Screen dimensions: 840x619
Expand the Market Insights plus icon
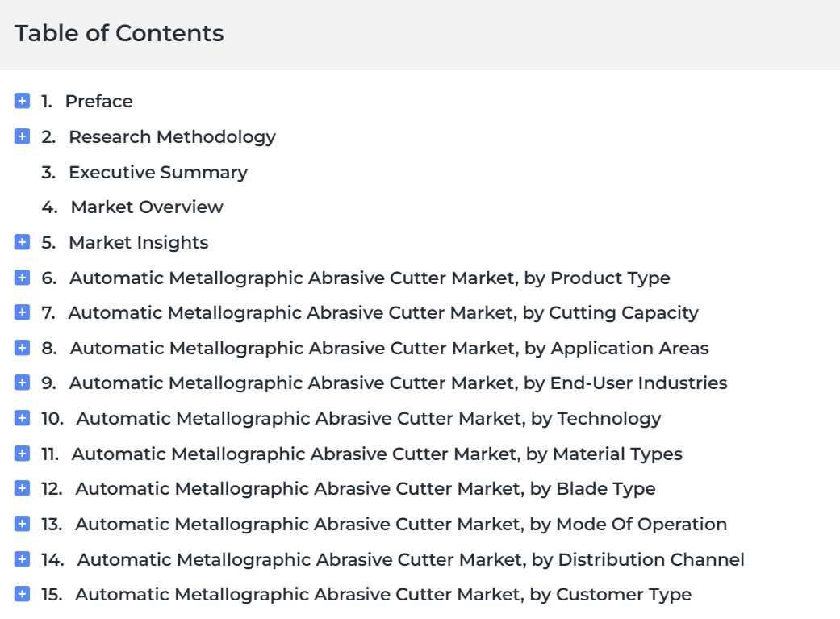tap(22, 241)
